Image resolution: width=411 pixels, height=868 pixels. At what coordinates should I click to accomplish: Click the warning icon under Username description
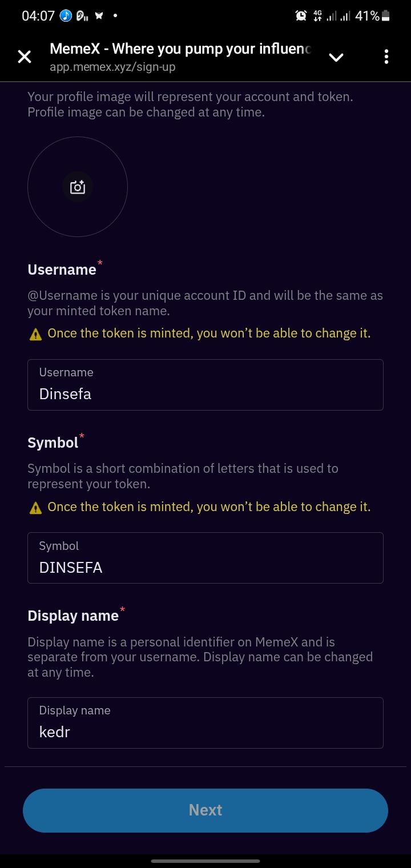point(35,334)
